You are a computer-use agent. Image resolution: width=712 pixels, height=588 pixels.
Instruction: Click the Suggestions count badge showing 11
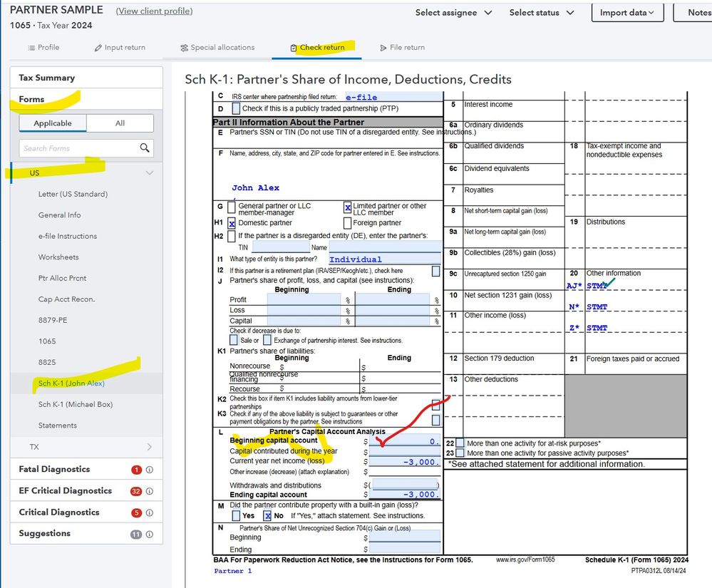click(136, 534)
